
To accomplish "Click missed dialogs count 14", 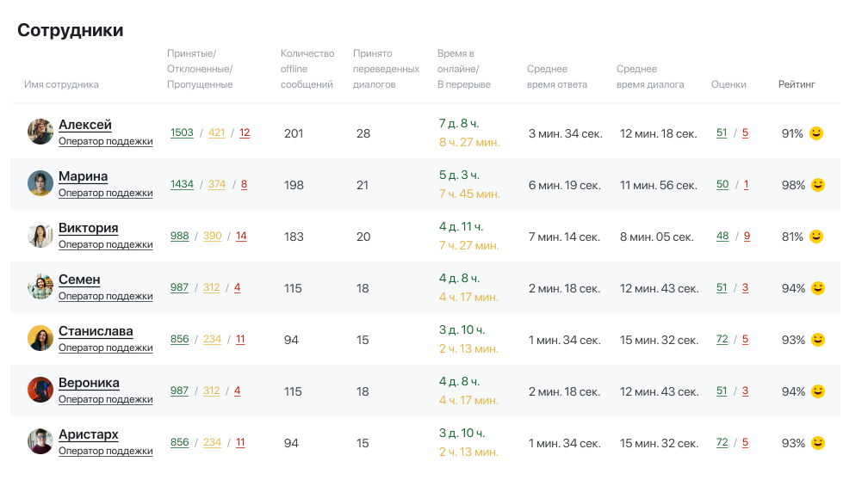I will pos(241,236).
